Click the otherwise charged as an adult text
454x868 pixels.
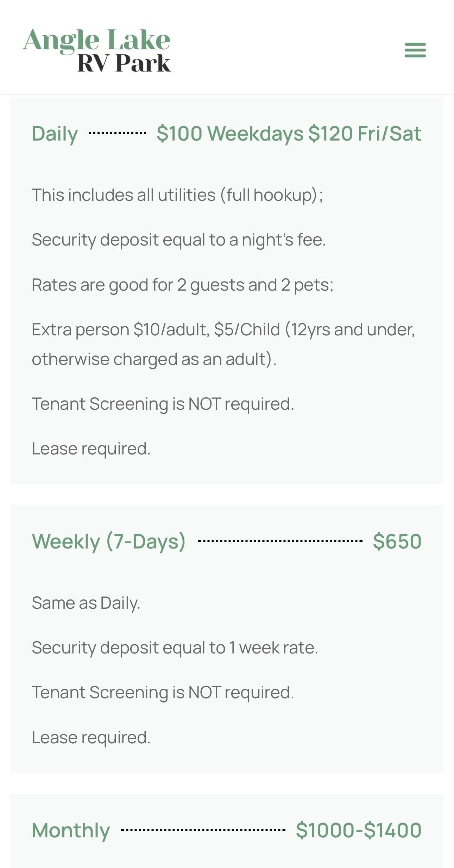(154, 359)
